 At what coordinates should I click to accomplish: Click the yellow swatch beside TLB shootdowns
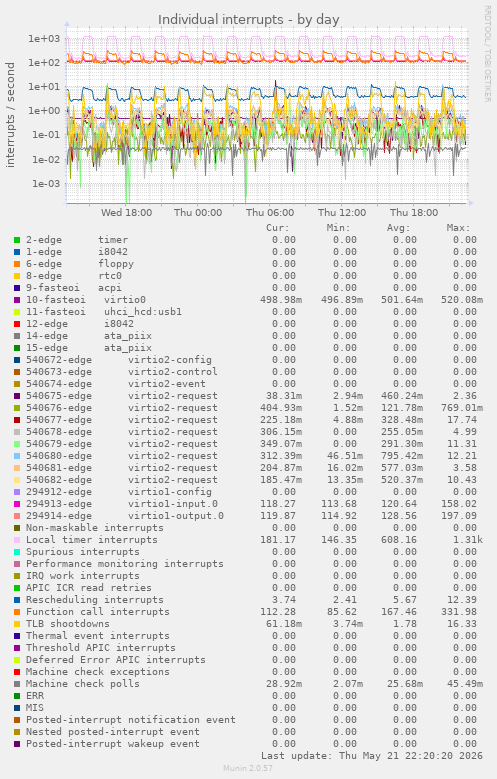(17, 624)
